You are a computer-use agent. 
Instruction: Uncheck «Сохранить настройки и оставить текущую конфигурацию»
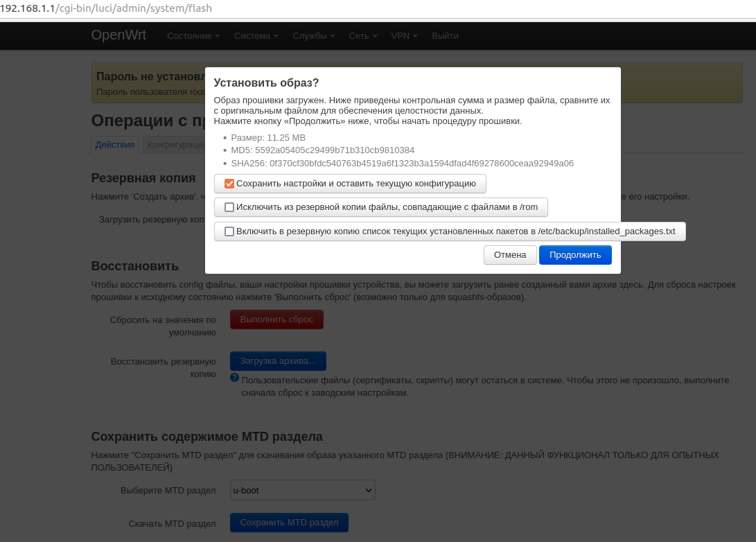tap(229, 183)
